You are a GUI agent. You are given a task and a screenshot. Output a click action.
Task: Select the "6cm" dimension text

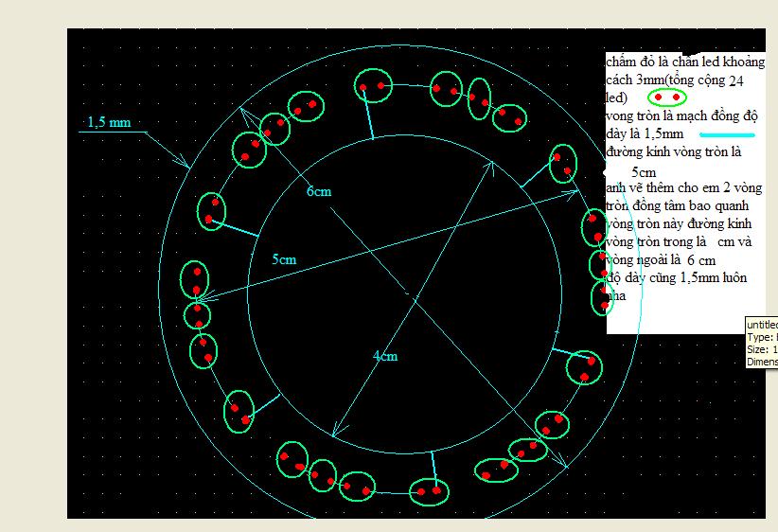[x=319, y=191]
